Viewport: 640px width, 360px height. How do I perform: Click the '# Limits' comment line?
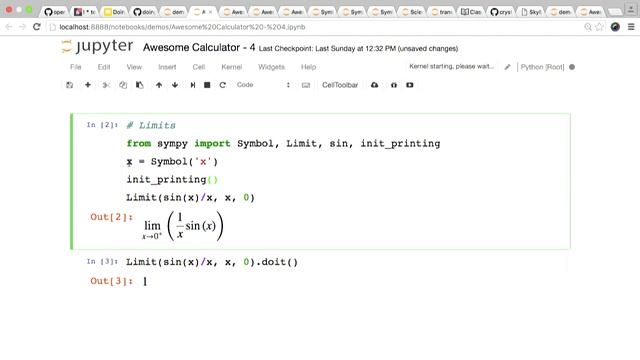[151, 125]
